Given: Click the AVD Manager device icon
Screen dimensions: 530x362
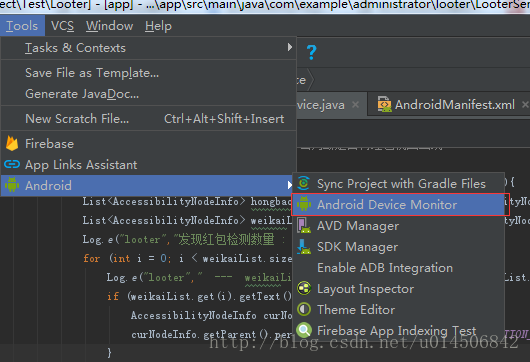Looking at the screenshot, I should (x=304, y=225).
